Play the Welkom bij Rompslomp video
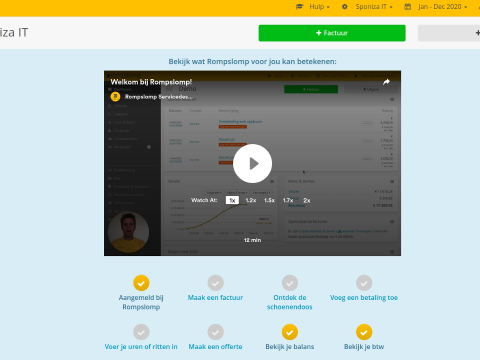Viewport: 480px width, 360px height. pos(252,163)
